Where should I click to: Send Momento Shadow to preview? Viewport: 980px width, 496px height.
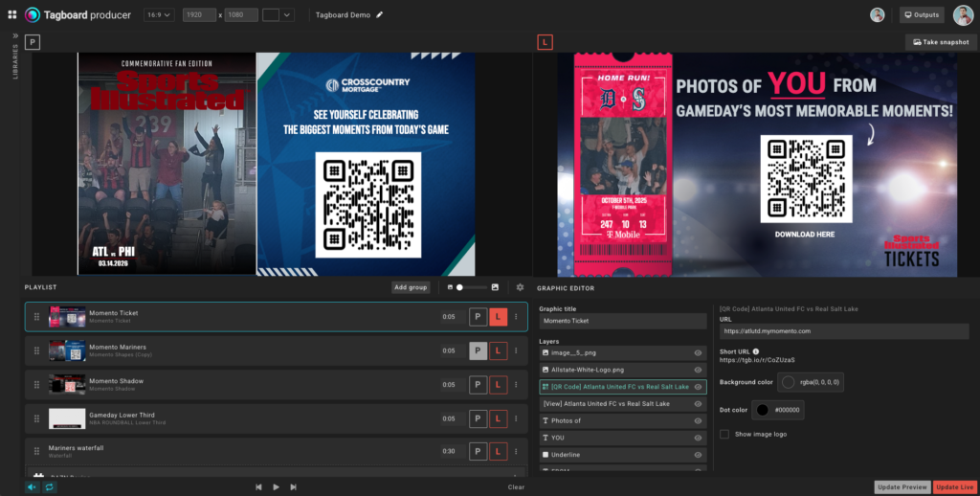pyautogui.click(x=479, y=385)
